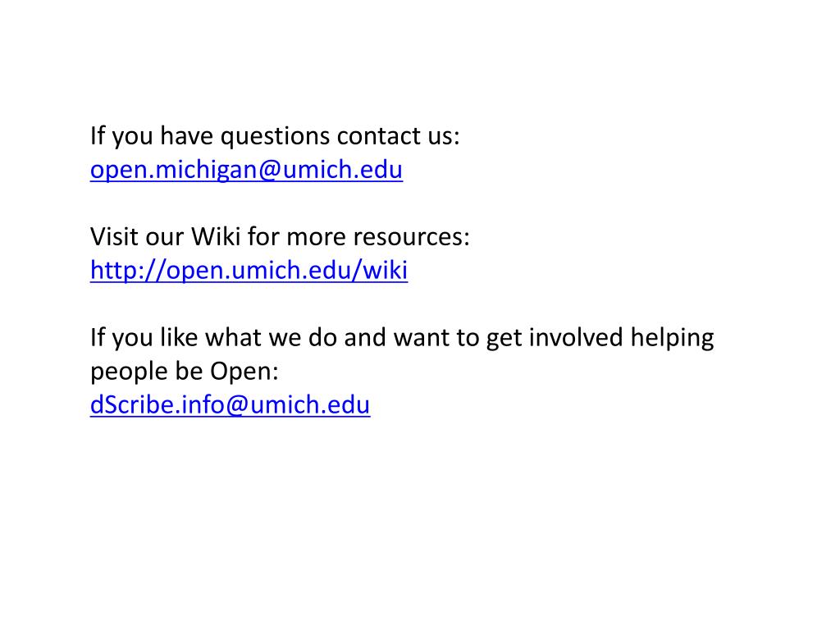Click the word 'Wiki' in the heading text
Screen dimensions: 840x630
pos(216,237)
